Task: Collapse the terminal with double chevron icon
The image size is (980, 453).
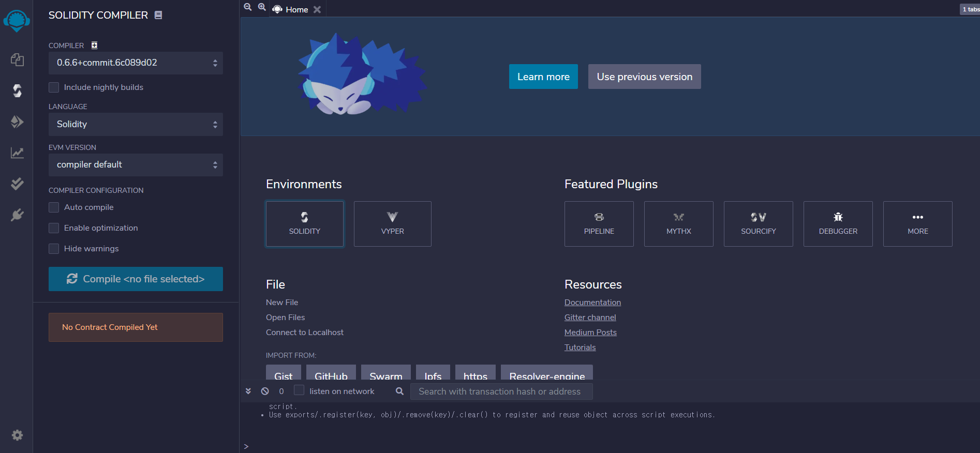Action: coord(248,391)
